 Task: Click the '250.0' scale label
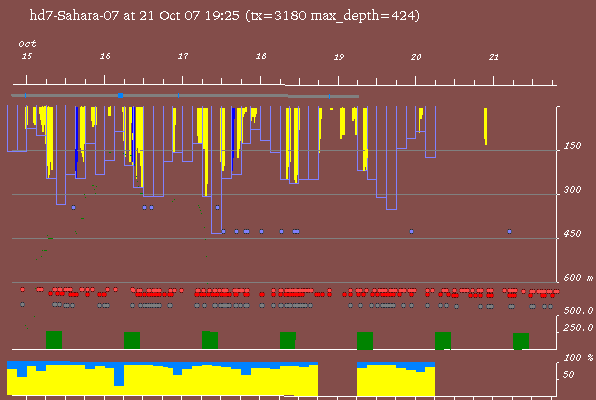(579, 328)
